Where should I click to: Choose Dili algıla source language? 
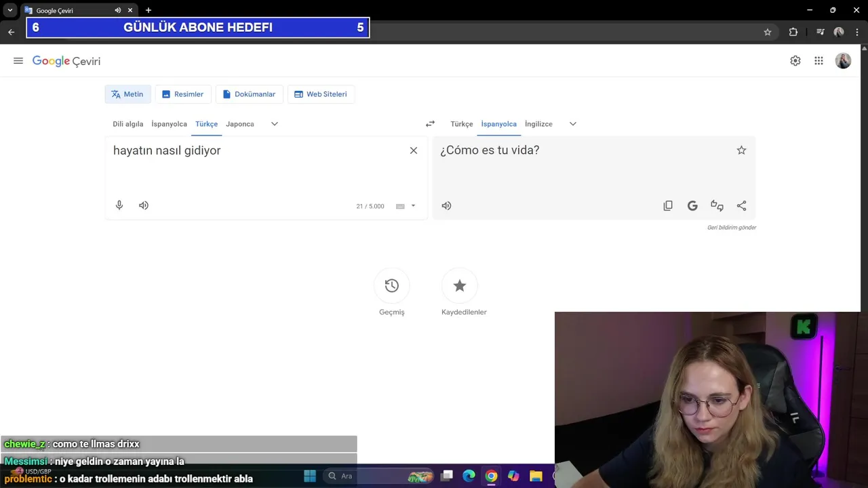[x=128, y=124]
